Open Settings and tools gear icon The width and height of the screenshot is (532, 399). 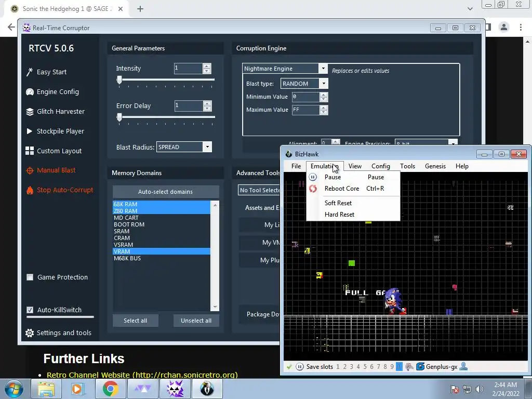pyautogui.click(x=30, y=333)
